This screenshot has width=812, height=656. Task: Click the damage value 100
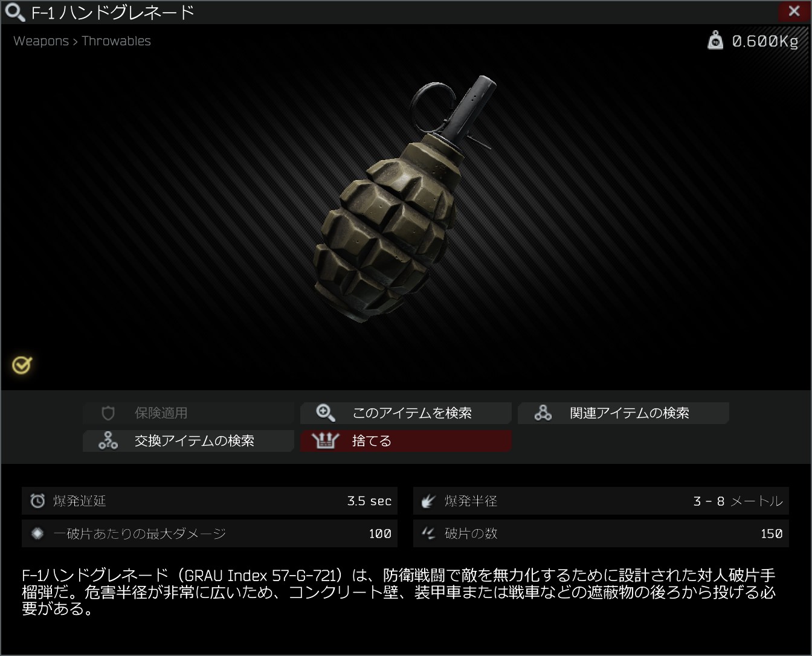point(380,533)
